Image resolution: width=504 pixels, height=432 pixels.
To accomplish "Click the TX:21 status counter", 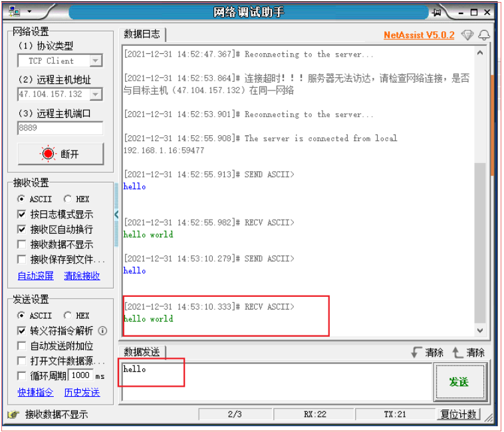I will pos(395,414).
